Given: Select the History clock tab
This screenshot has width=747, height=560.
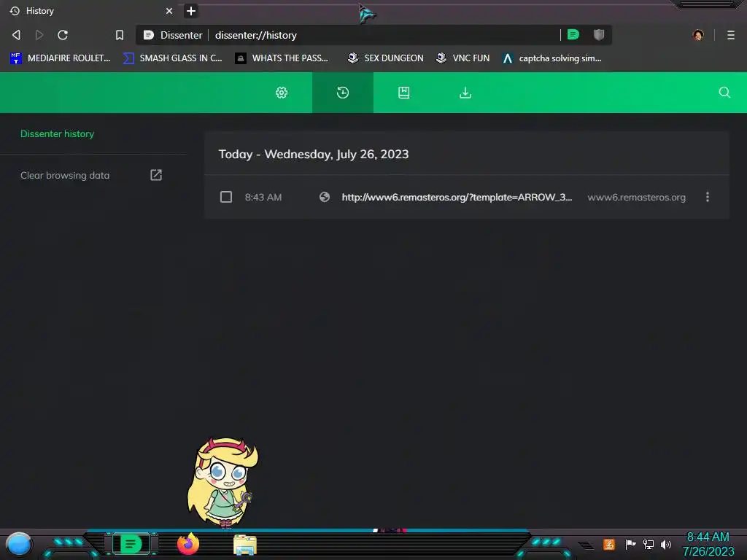Looking at the screenshot, I should pos(343,93).
